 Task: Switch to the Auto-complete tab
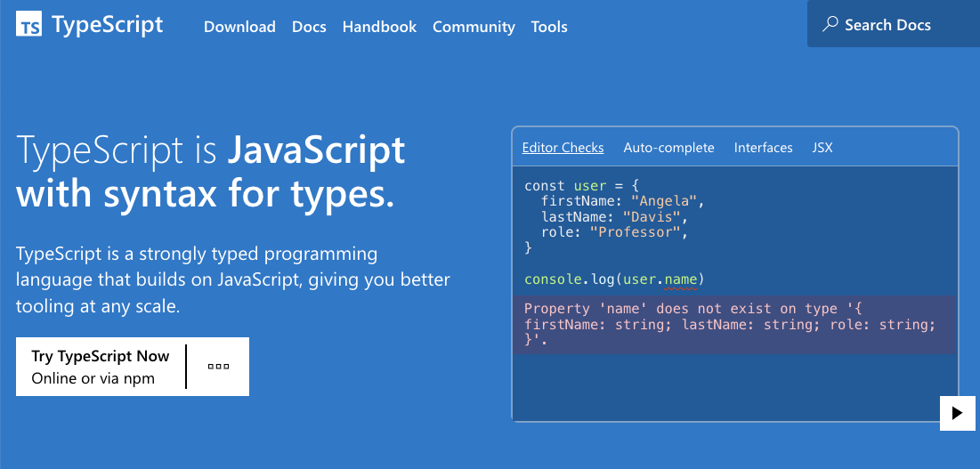668,148
